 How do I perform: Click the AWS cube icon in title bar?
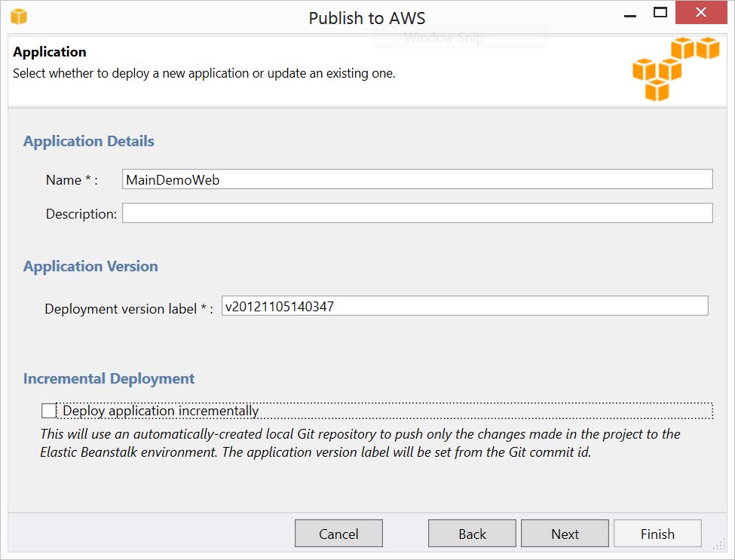tap(19, 17)
